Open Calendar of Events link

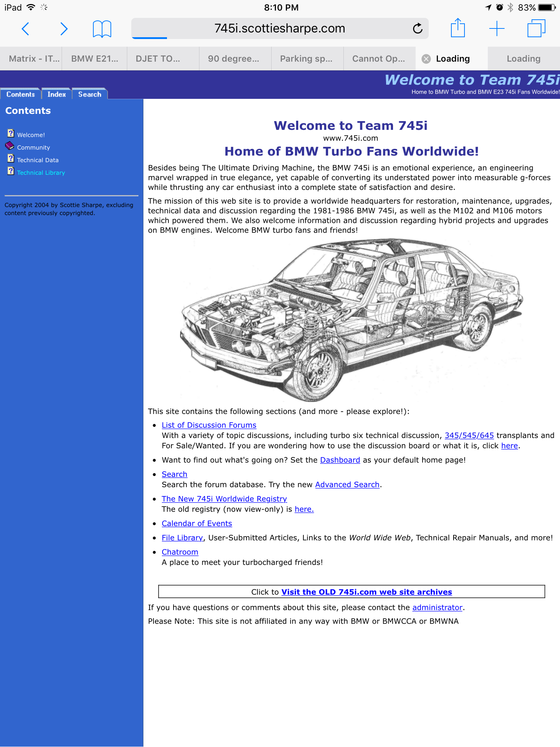coord(197,523)
